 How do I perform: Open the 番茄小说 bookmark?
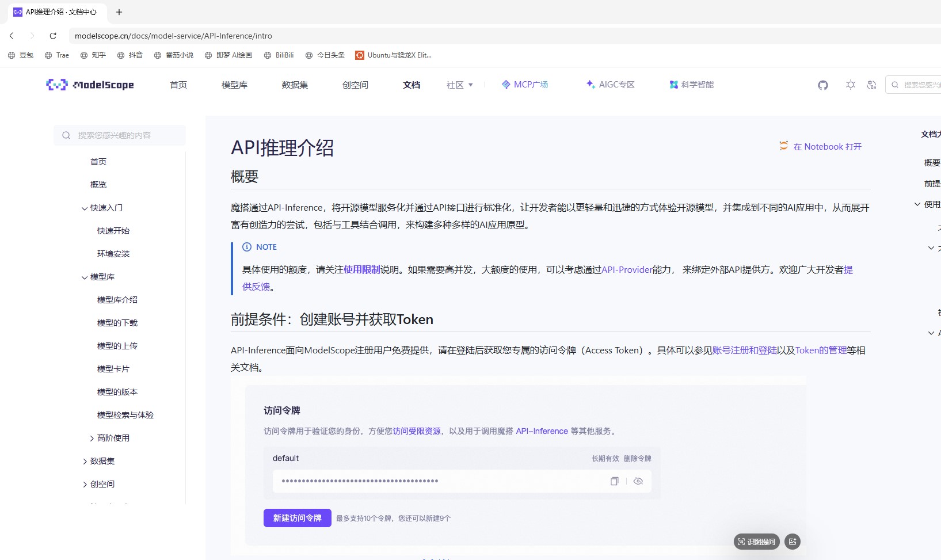click(174, 55)
